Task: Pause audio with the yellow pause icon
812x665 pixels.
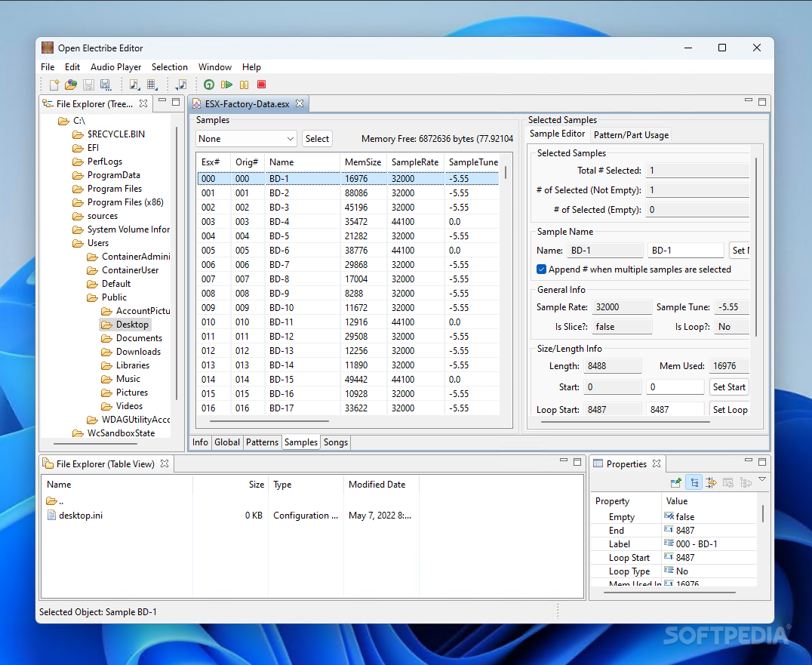Action: [244, 85]
